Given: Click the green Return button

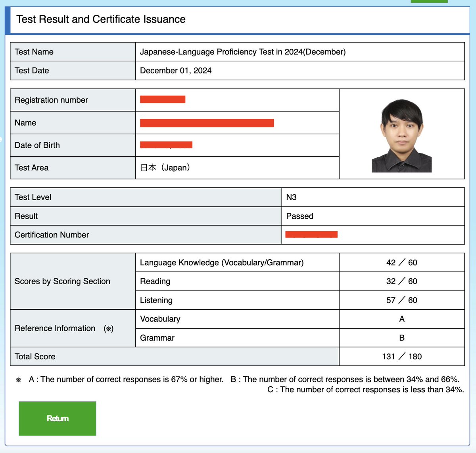Looking at the screenshot, I should click(58, 418).
